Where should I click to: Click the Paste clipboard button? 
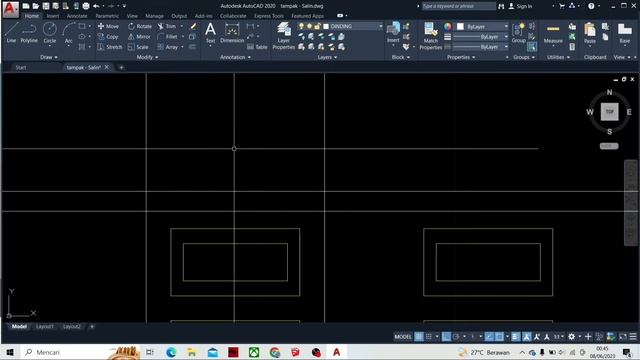tap(590, 33)
